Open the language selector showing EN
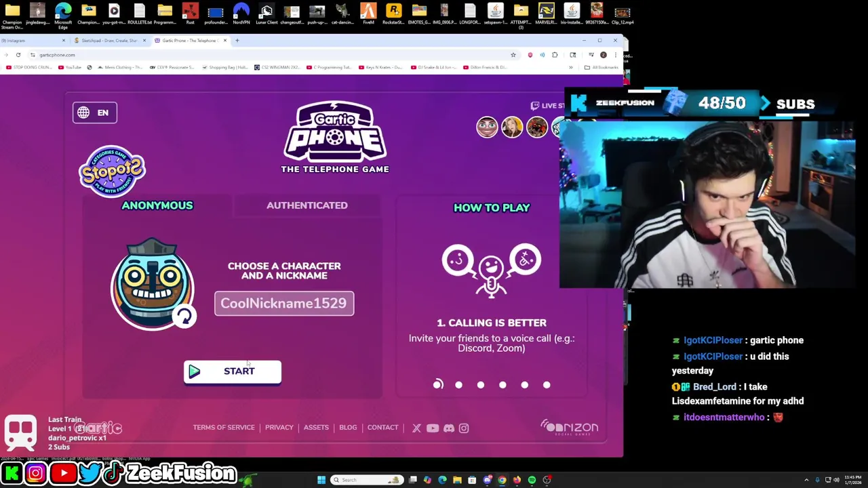This screenshot has height=488, width=868. [95, 113]
